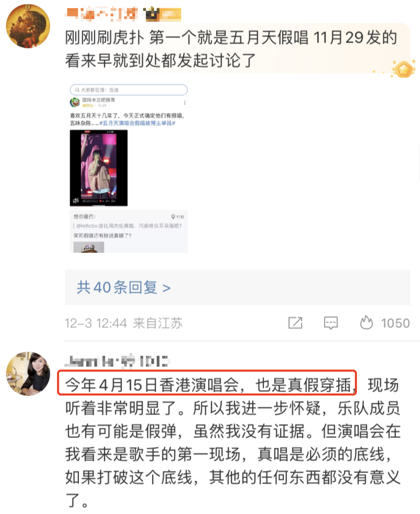Open the pink-lit concert singer video thumbnail

point(99,168)
